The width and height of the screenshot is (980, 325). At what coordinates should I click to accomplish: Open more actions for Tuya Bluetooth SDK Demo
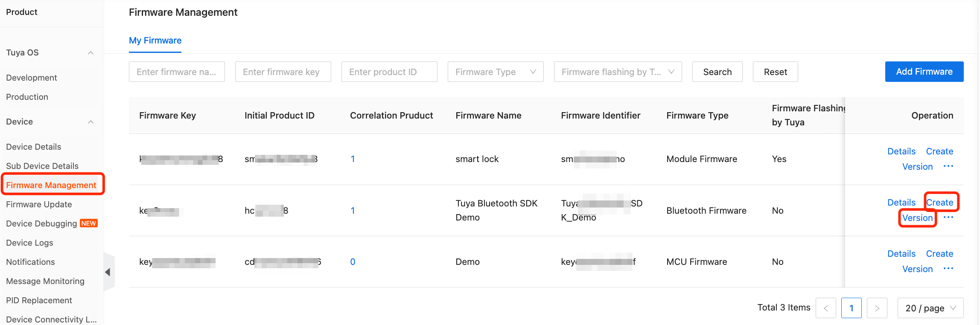tap(949, 217)
